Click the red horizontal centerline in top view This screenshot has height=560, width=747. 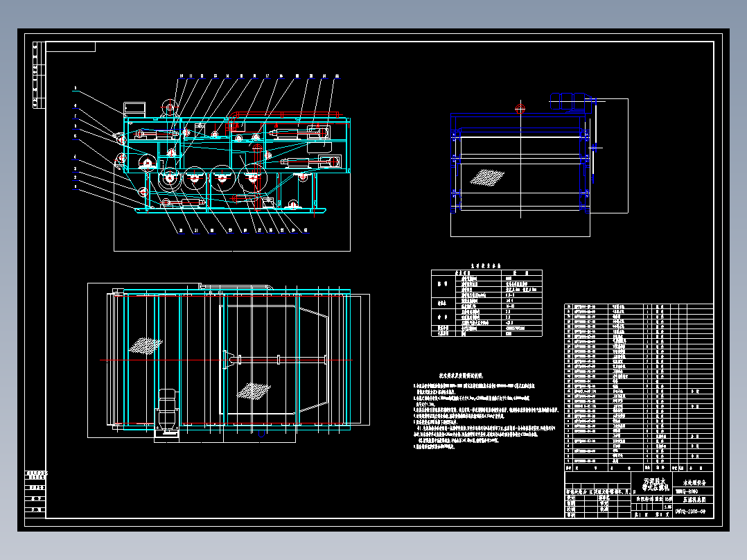tap(227, 360)
